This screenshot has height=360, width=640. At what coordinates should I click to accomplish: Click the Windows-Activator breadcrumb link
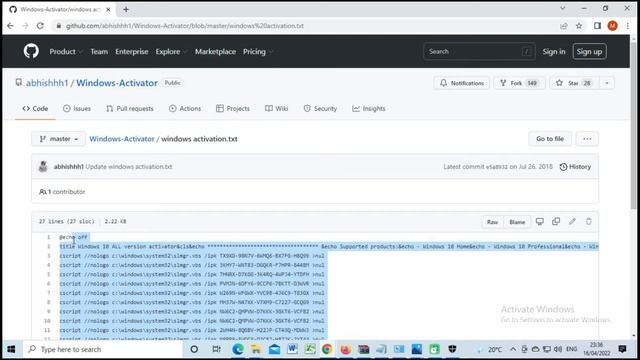click(x=122, y=139)
